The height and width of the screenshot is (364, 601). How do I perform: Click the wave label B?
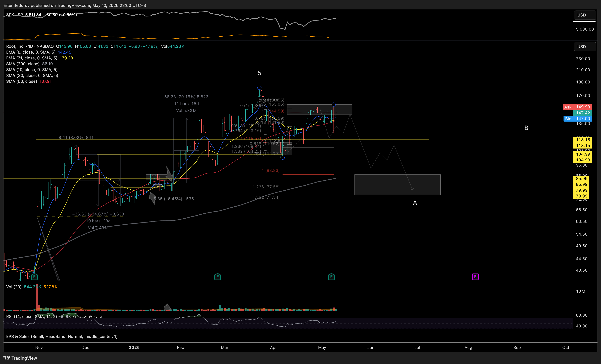pyautogui.click(x=526, y=128)
